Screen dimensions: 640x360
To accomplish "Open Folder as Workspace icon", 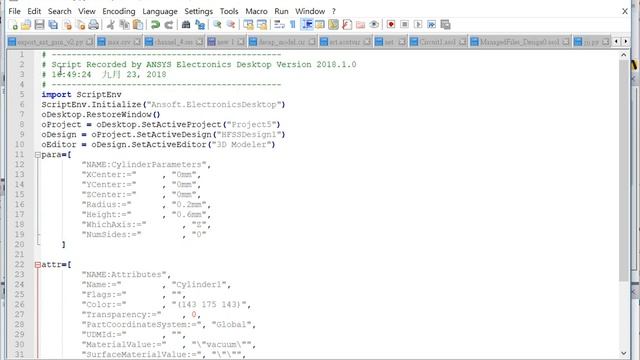I will tap(360, 25).
